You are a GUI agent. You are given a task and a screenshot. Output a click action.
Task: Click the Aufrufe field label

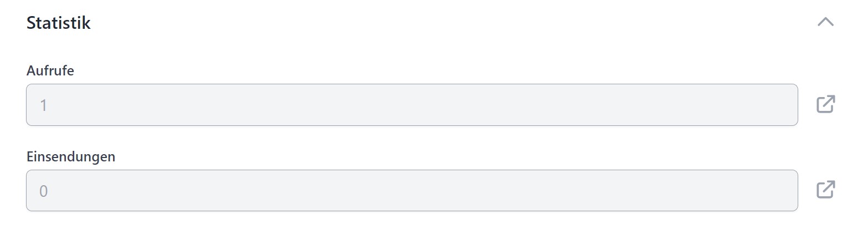pos(50,71)
